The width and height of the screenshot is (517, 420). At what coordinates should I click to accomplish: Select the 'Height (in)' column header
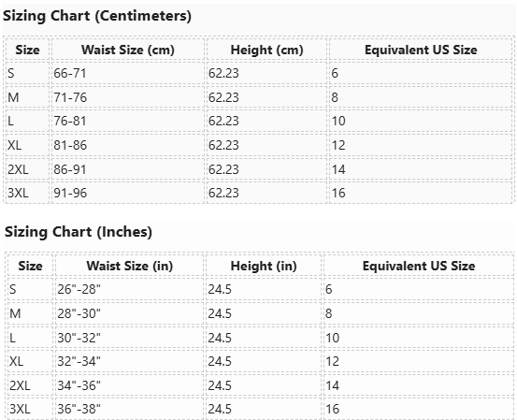(264, 266)
